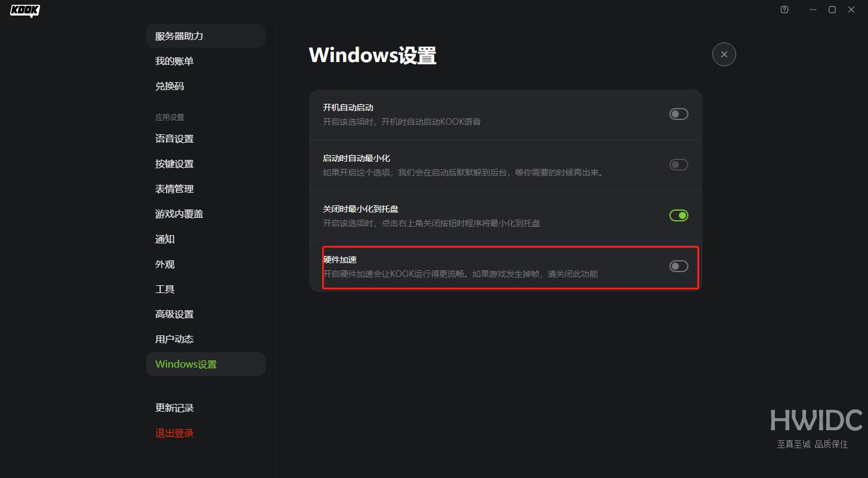Select 我的账单 menu item

coord(206,61)
